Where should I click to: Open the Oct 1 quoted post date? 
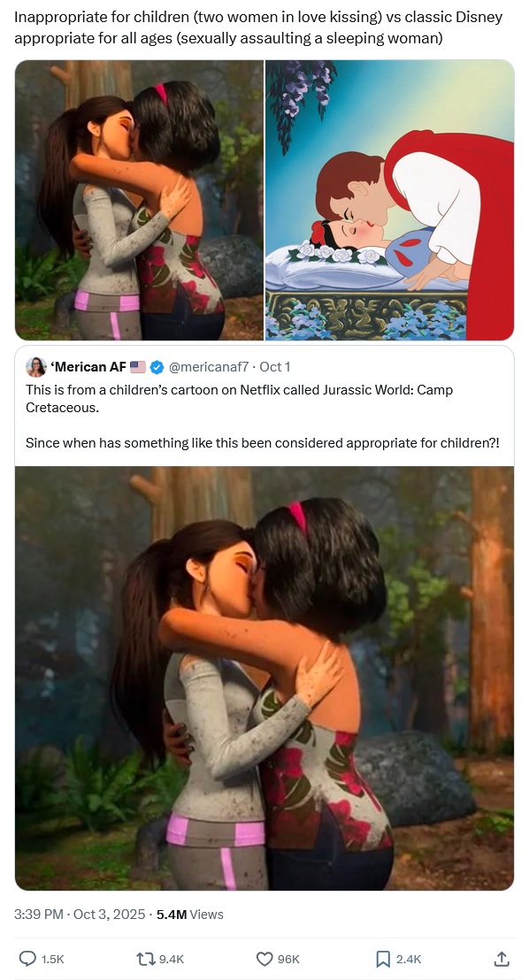[x=274, y=367]
